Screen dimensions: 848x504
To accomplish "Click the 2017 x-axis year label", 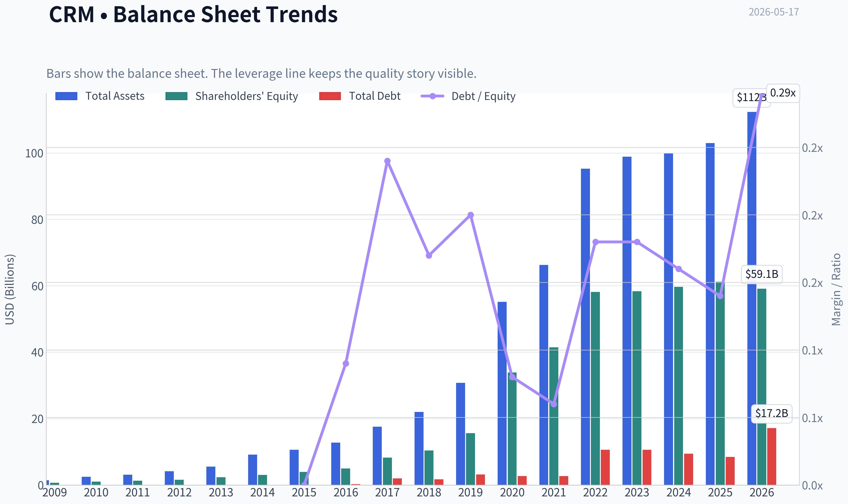I will click(388, 492).
